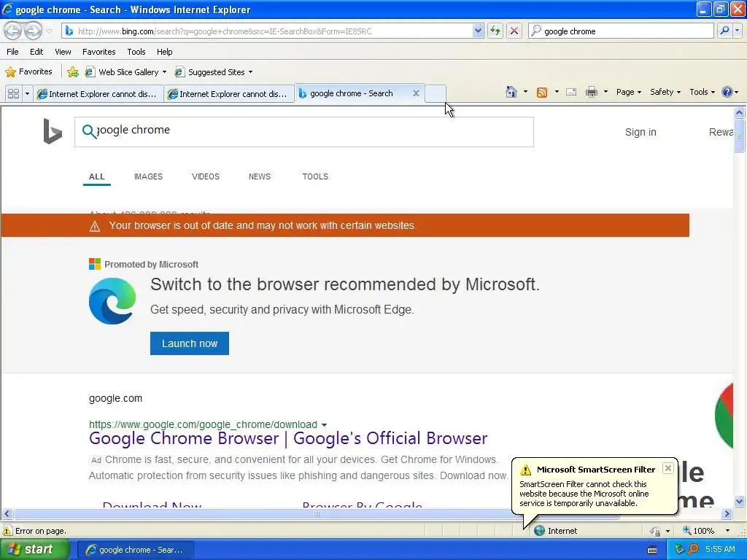The image size is (747, 560).
Task: Open recent pages dropdown beside Forward
Action: [x=49, y=31]
